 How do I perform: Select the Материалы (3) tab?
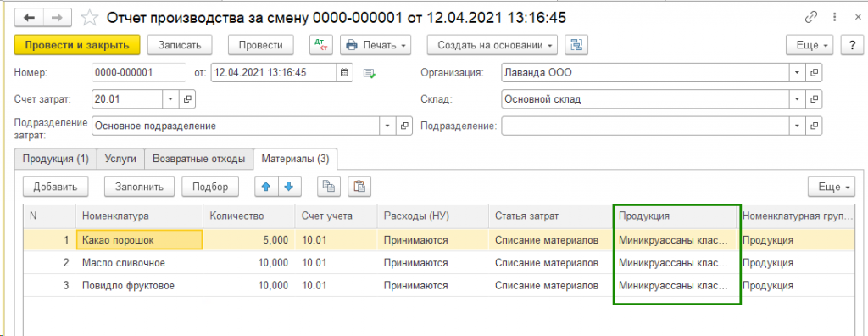click(x=296, y=159)
